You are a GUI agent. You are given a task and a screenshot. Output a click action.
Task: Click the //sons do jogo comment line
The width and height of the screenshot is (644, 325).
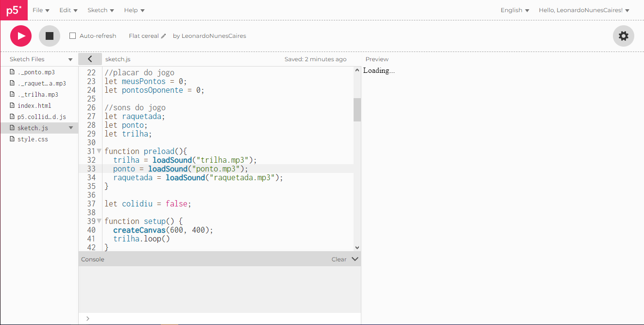[x=135, y=107]
